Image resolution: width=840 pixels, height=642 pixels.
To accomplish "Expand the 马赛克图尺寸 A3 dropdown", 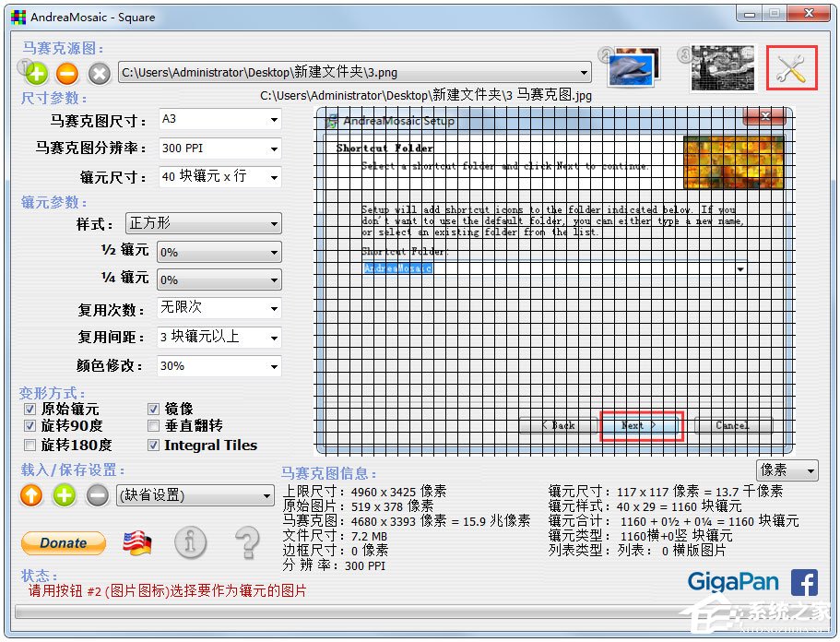I will [219, 120].
